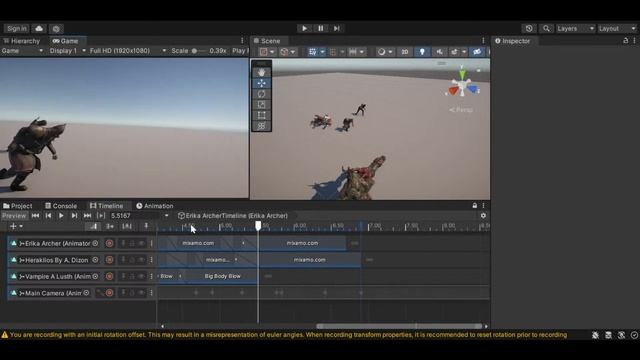Image resolution: width=640 pixels, height=360 pixels.
Task: Adjust the Game view Scale slider
Action: coord(199,51)
